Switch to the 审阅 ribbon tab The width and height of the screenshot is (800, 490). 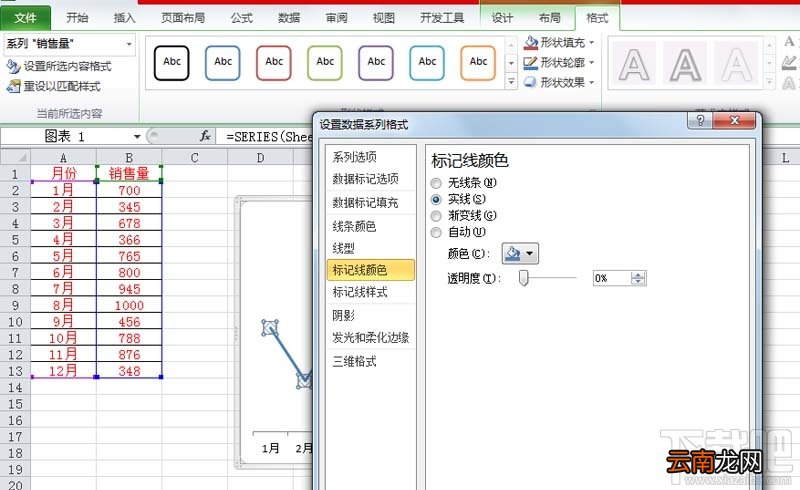pyautogui.click(x=337, y=18)
